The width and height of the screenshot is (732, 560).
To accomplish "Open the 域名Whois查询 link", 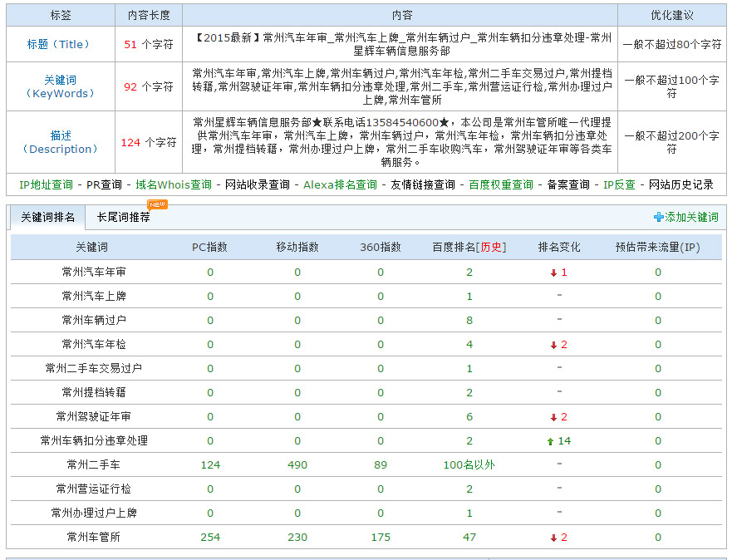I will click(174, 184).
